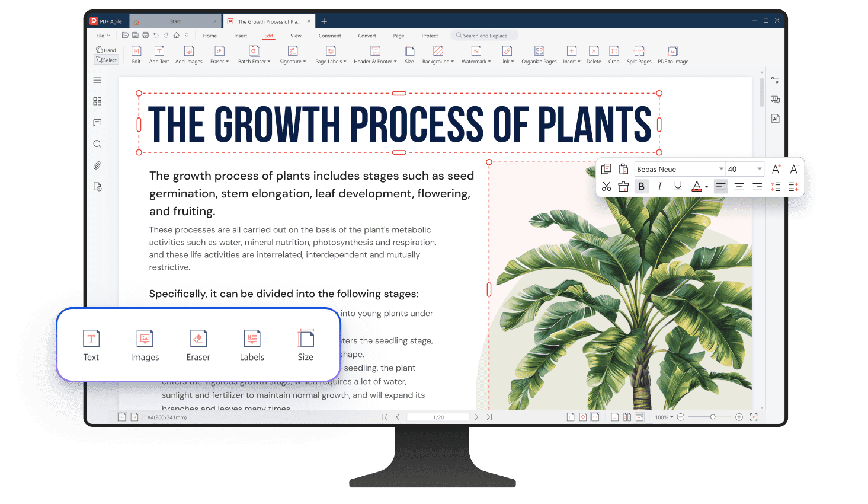This screenshot has height=504, width=868.
Task: Open the thumbnails panel in left sidebar
Action: coord(97,101)
